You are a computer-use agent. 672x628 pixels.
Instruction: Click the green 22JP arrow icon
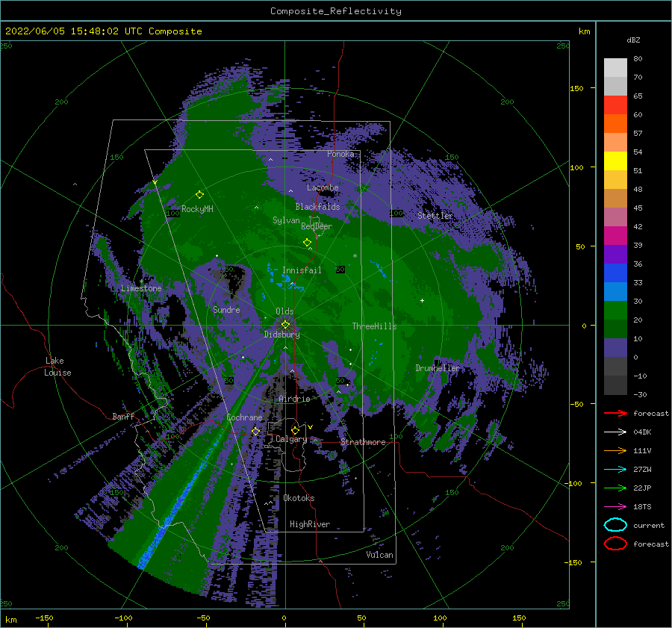(x=615, y=488)
